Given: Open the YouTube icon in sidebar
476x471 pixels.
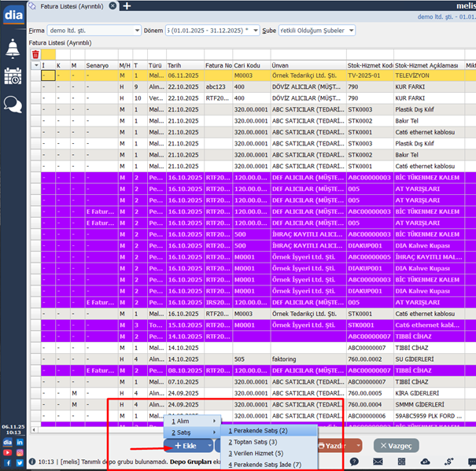Looking at the screenshot, I should point(7,452).
